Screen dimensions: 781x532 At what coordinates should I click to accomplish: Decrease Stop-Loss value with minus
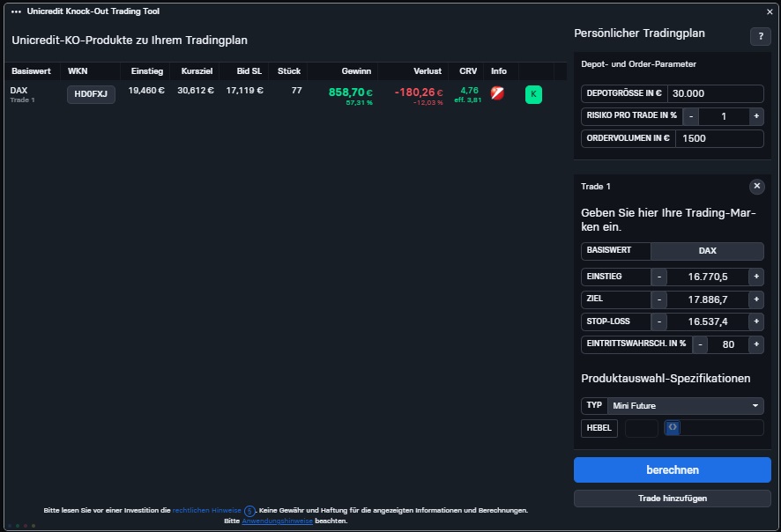pyautogui.click(x=659, y=321)
